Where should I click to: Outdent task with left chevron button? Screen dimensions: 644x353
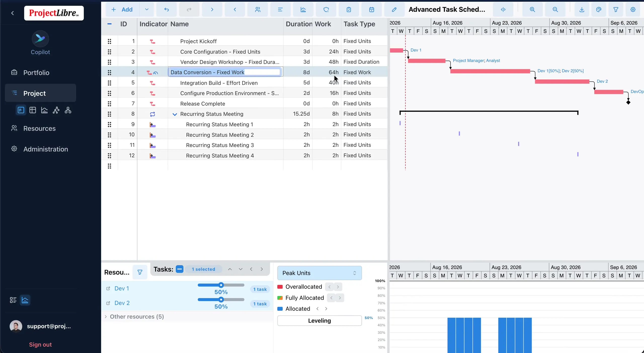click(x=235, y=10)
